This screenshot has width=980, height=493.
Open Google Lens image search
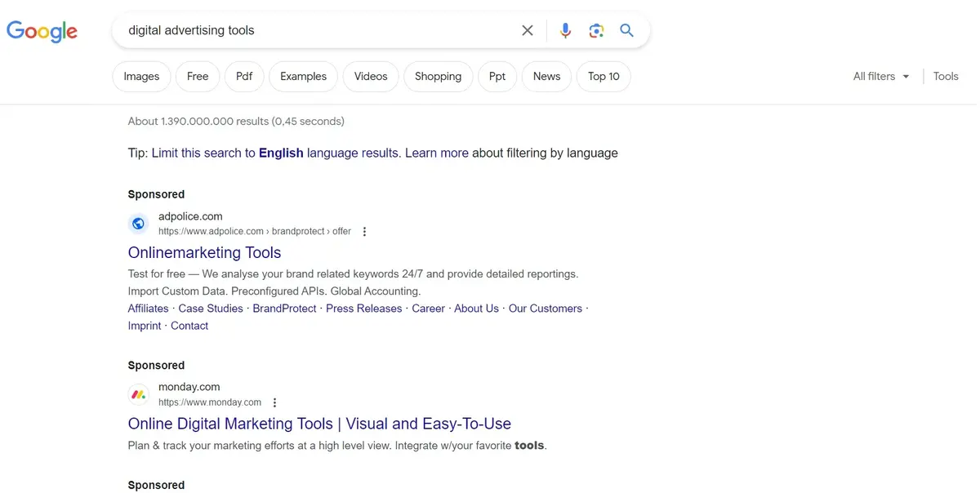[x=596, y=30]
